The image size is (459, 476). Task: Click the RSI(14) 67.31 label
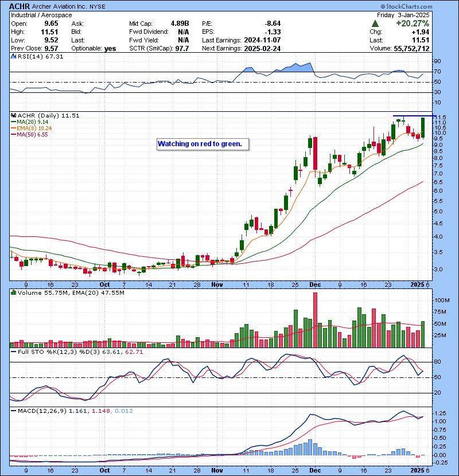[x=40, y=56]
